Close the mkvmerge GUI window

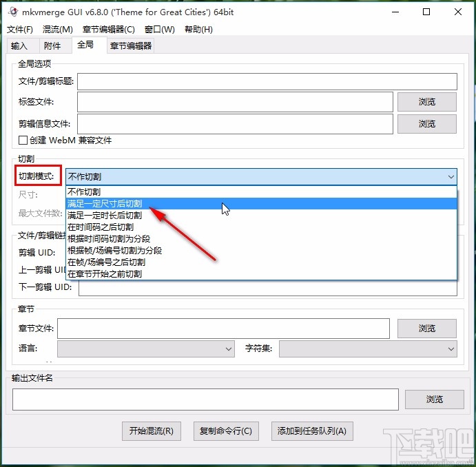tap(458, 12)
